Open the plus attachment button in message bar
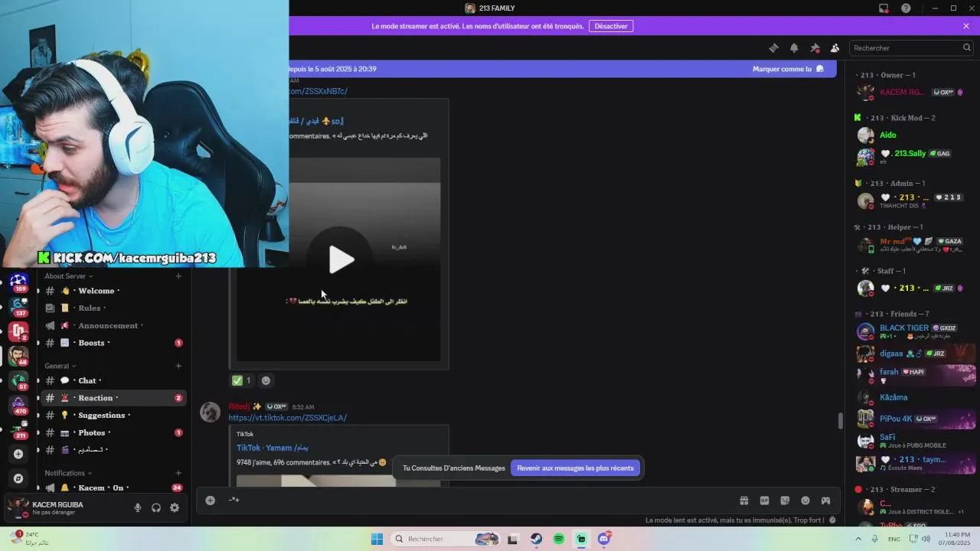Viewport: 980px width, 551px height. point(210,500)
